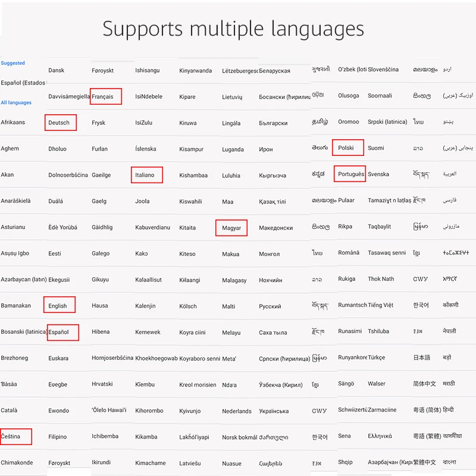This screenshot has width=476, height=476.
Task: Select the IsiZulu language option
Action: [x=143, y=123]
